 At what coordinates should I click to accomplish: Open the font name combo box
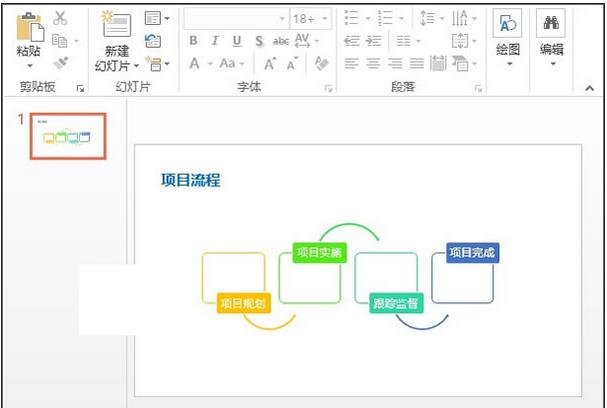pos(236,18)
